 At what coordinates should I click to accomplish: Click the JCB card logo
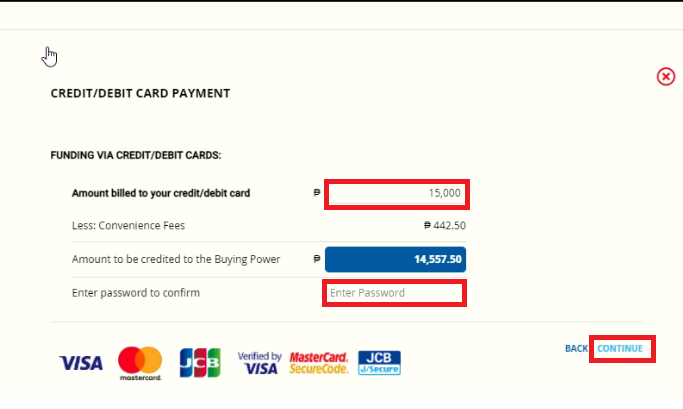coord(200,362)
